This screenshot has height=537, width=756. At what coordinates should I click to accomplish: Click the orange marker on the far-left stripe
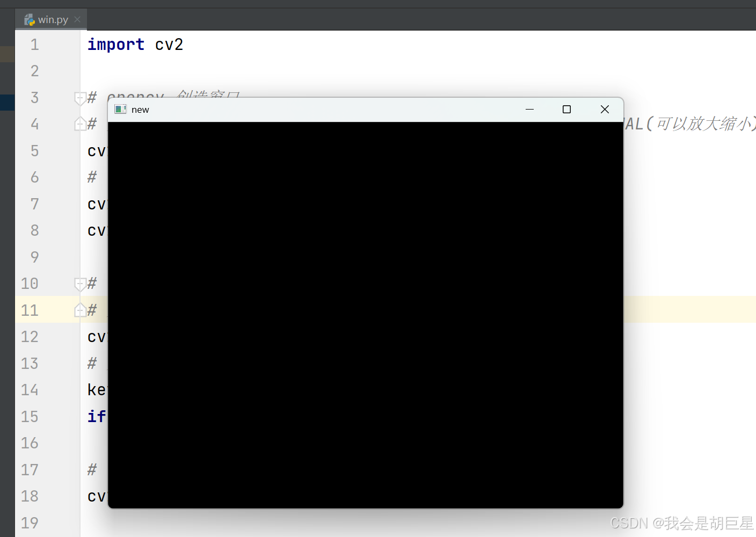pos(7,54)
